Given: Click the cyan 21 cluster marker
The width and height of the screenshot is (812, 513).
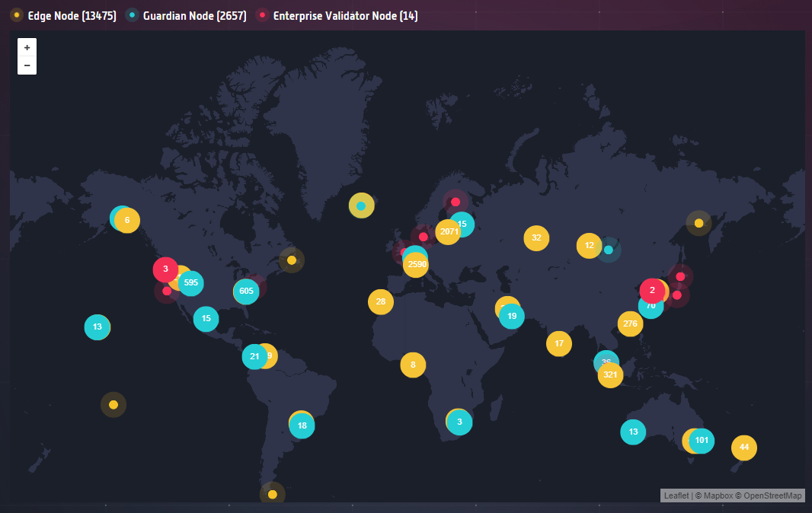Looking at the screenshot, I should pos(254,356).
